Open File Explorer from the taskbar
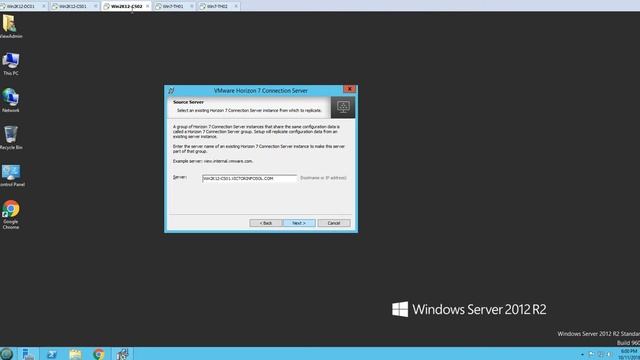The width and height of the screenshot is (640, 360). coord(75,354)
